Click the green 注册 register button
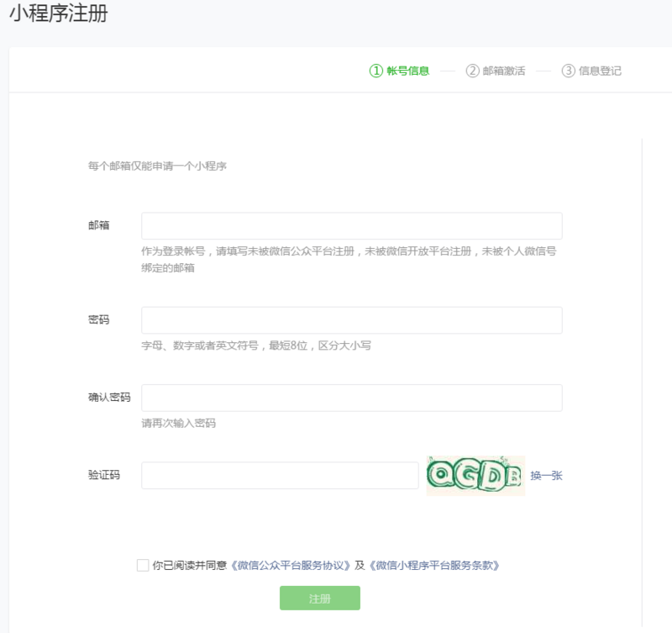 320,598
